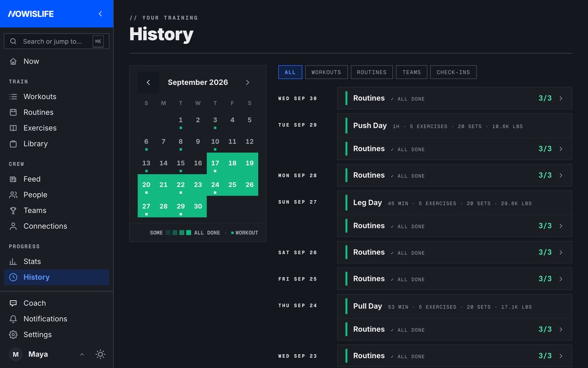Viewport: 588px width, 368px height.
Task: Click Maya's avatar circle
Action: click(16, 354)
